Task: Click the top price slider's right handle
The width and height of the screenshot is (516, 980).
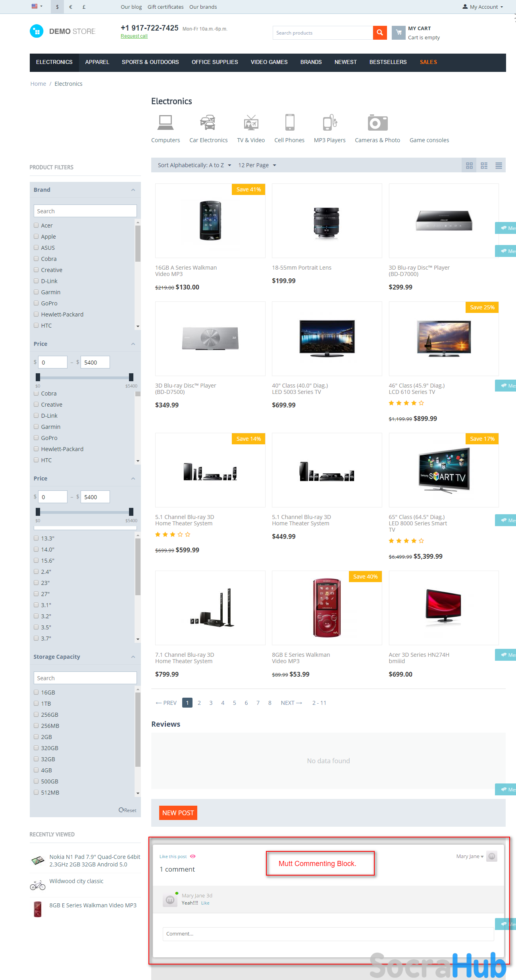Action: click(131, 377)
